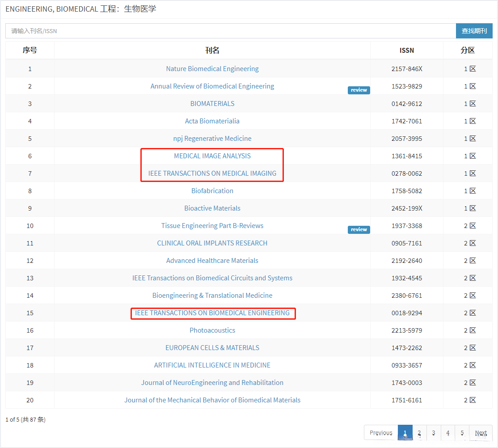
Task: Go to the Previous page
Action: [x=381, y=433]
